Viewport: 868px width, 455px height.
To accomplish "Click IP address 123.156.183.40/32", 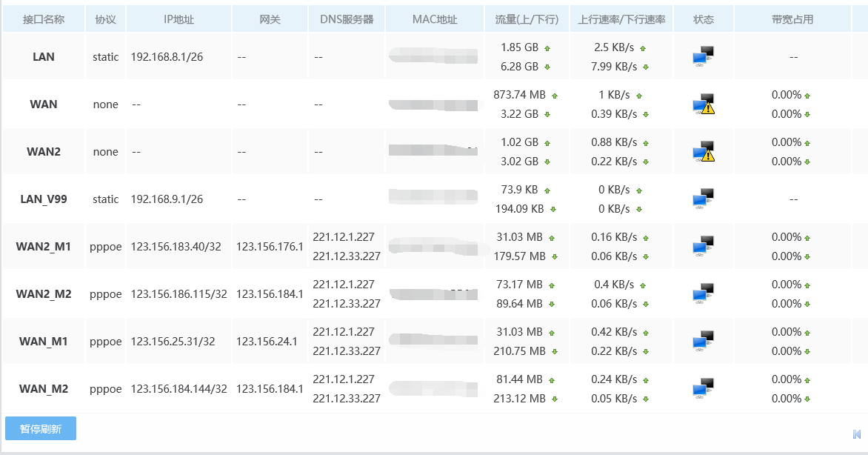I will pos(176,246).
